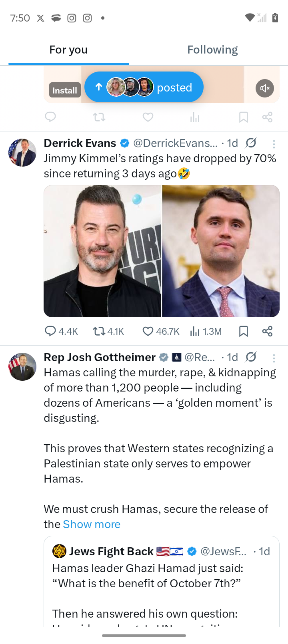View analytics for the 1.3M views post
Viewport: 288px width, 644px height.
click(x=195, y=331)
